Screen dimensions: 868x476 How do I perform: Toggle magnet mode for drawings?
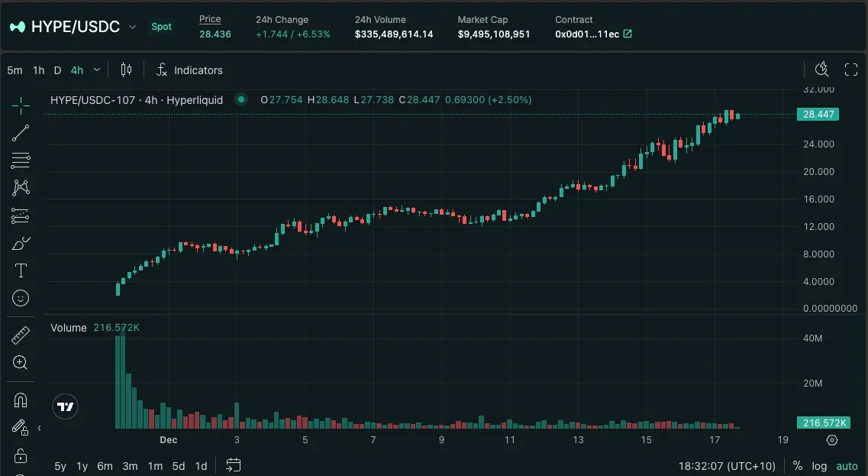(x=21, y=400)
